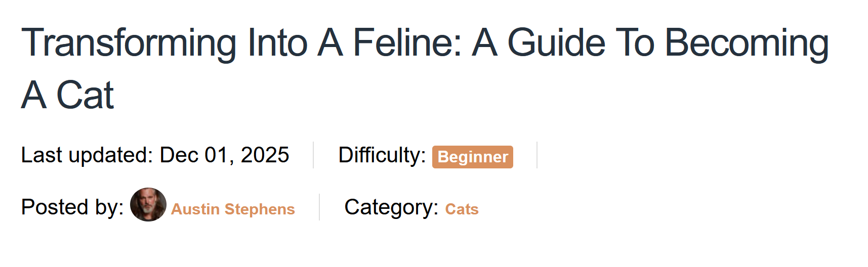Click the word "Feline" in the title
Viewport: 868px width, 267px height.
tap(407, 42)
